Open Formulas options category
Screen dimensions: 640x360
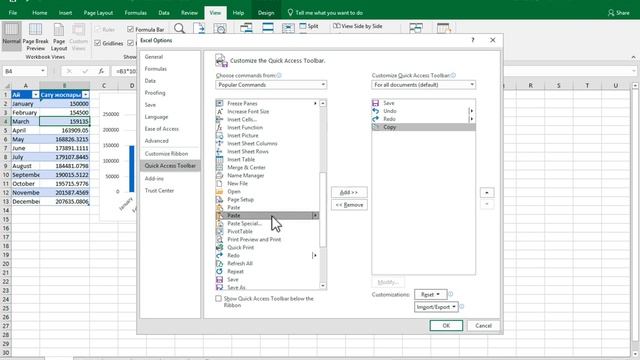156,69
